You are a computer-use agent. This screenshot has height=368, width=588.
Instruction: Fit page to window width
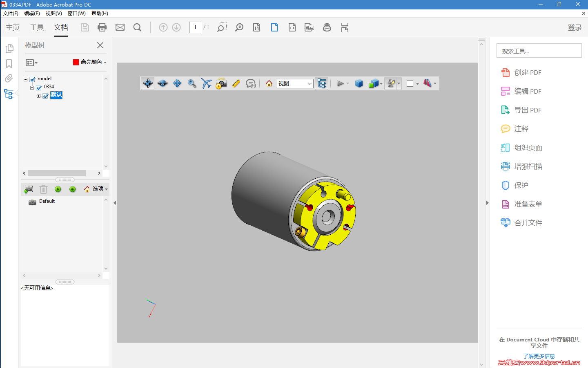[292, 27]
